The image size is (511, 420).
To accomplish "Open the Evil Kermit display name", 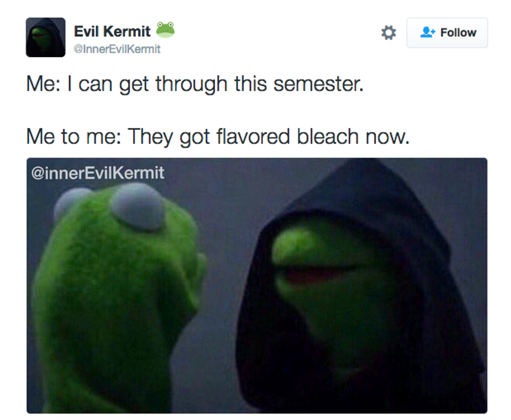I will click(x=112, y=31).
